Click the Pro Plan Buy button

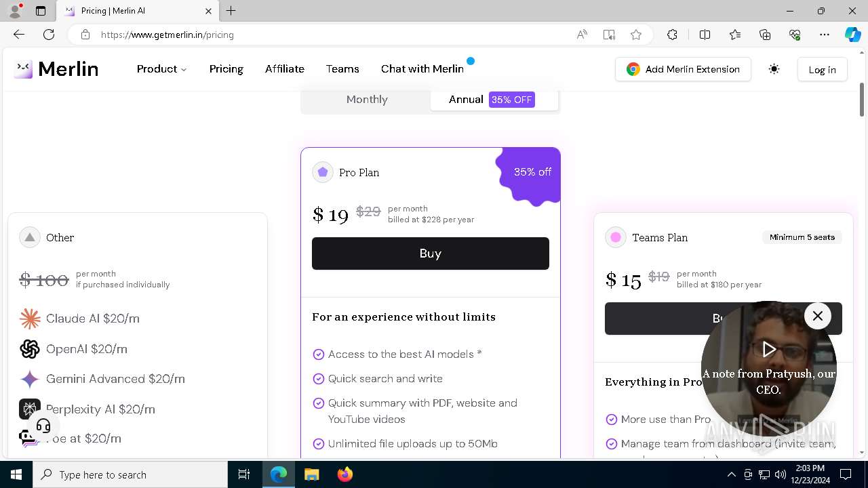click(x=431, y=253)
